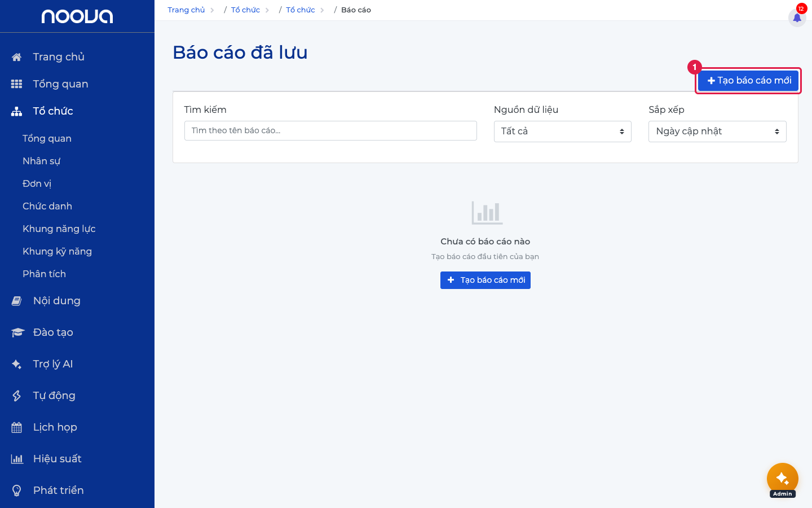812x508 pixels.
Task: Select the Đơn vị submenu item
Action: click(37, 183)
